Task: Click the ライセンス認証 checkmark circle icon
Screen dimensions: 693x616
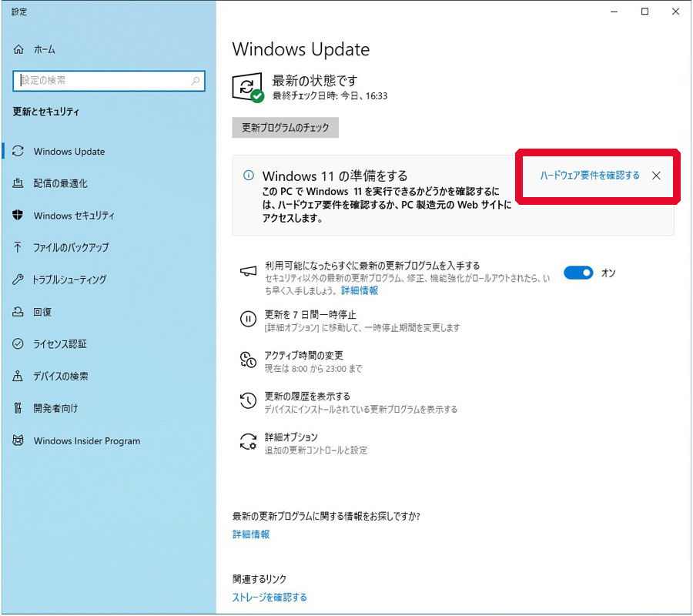Action: pos(18,343)
